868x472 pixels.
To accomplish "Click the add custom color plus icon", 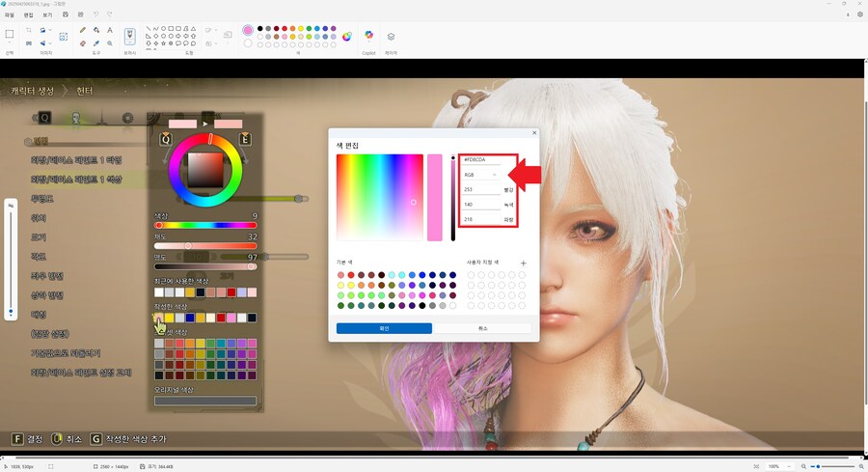I will 523,264.
